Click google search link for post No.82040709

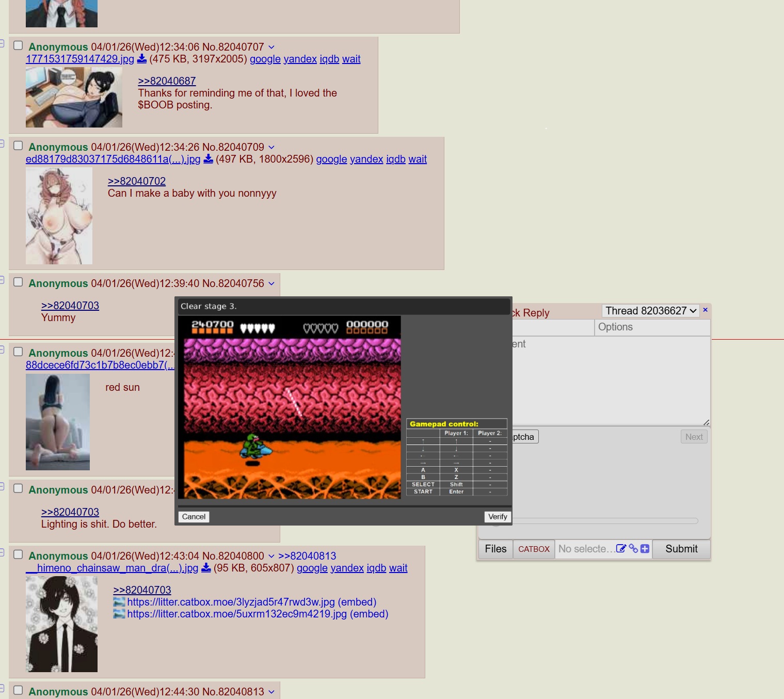click(x=331, y=159)
